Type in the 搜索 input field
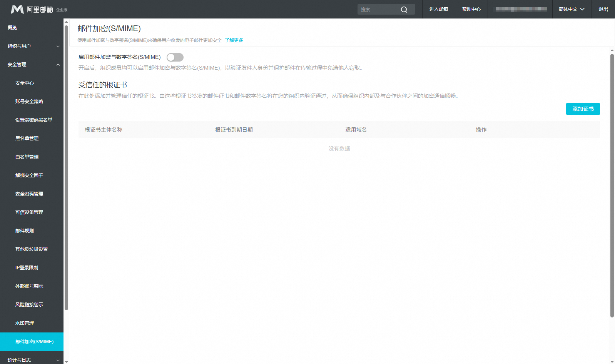615x364 pixels. tap(379, 10)
